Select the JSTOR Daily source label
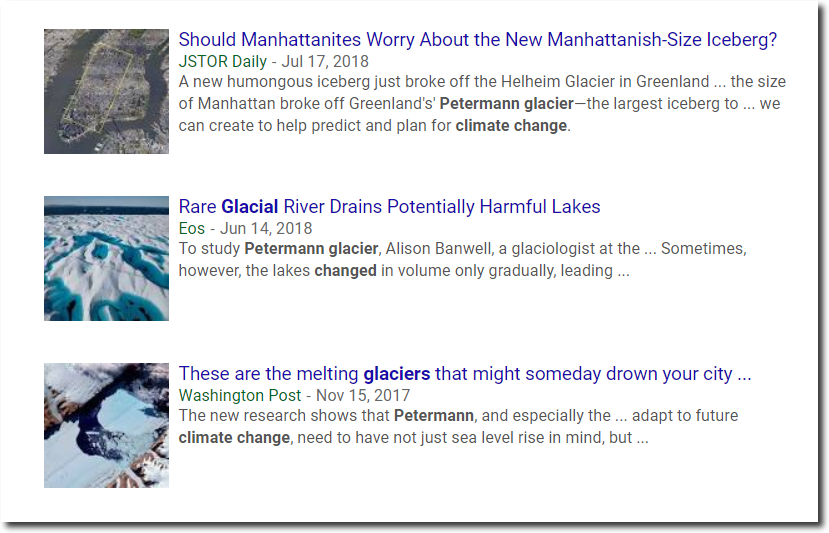This screenshot has height=533, width=829. point(223,61)
